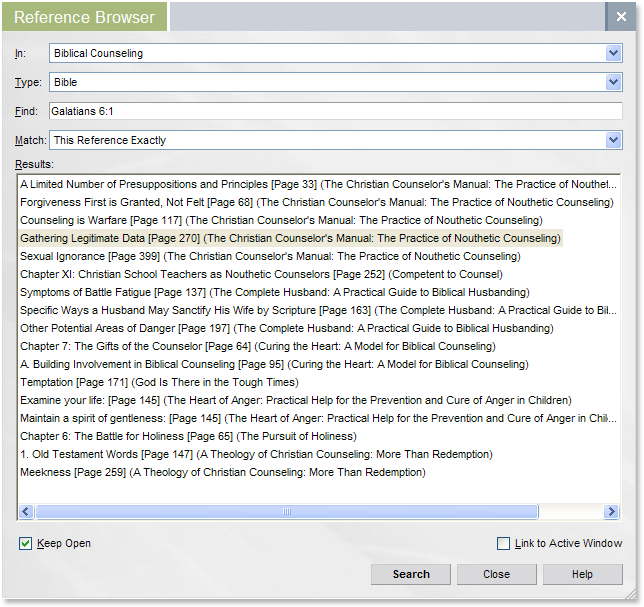This screenshot has width=644, height=607.
Task: Choose 'Temptation [Page 171]' result
Action: (158, 382)
